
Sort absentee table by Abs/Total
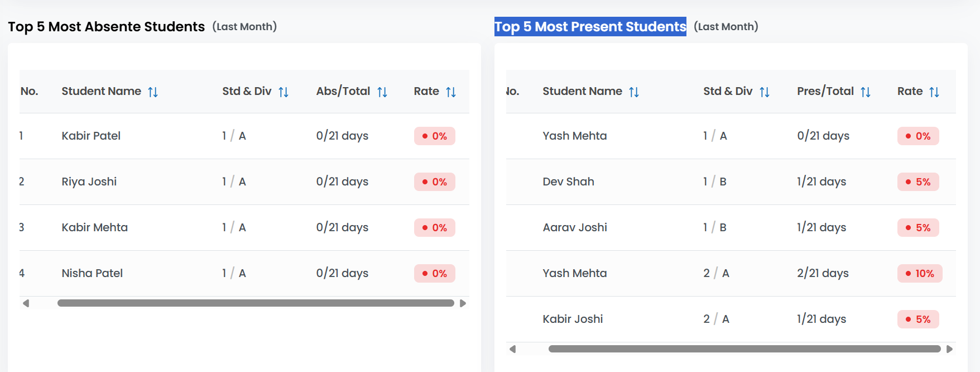[x=382, y=92]
